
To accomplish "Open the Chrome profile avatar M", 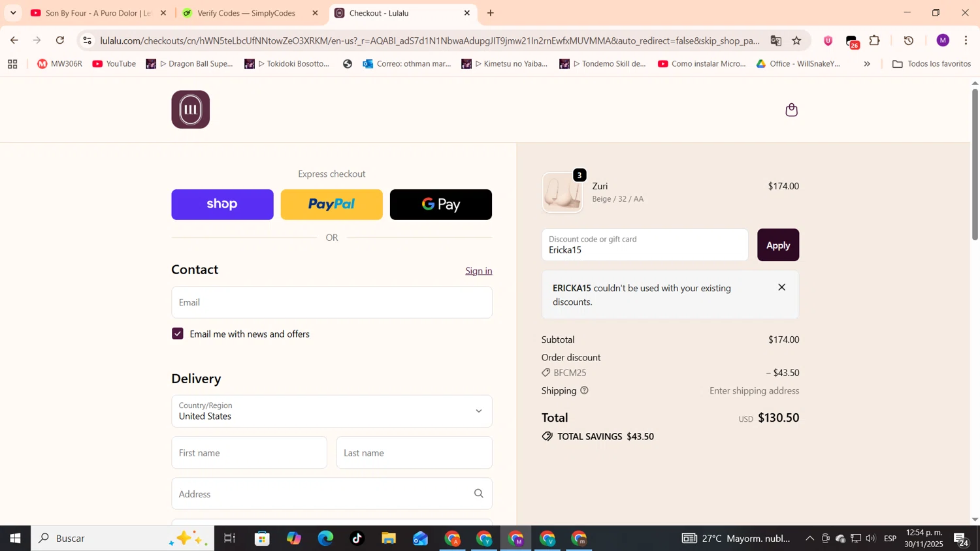I will [943, 40].
